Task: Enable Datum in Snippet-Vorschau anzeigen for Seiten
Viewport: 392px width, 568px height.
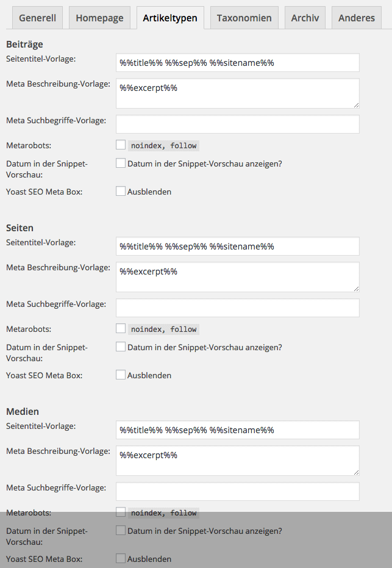Action: pos(121,347)
